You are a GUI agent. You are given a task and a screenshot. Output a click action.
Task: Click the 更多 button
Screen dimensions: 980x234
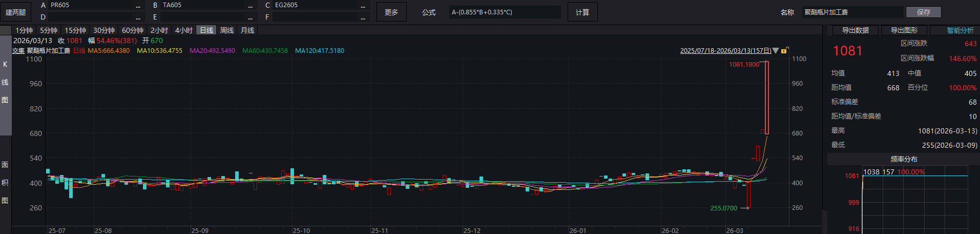(x=391, y=12)
